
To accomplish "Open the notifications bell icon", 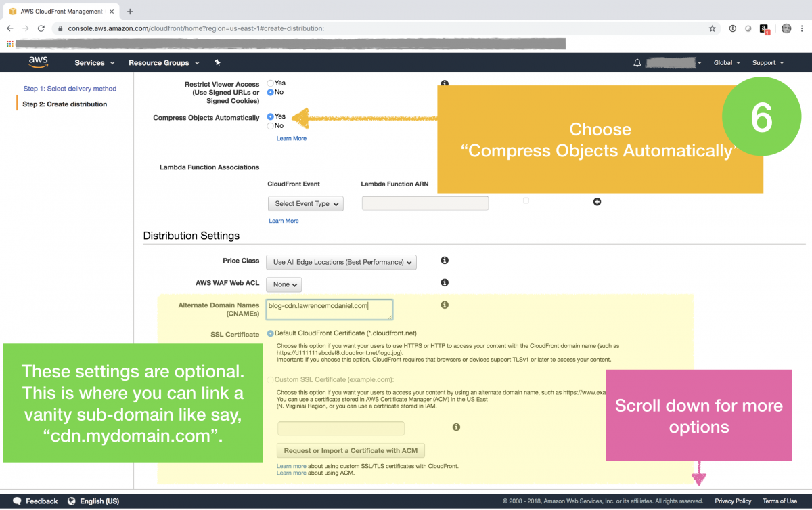I will [x=637, y=62].
